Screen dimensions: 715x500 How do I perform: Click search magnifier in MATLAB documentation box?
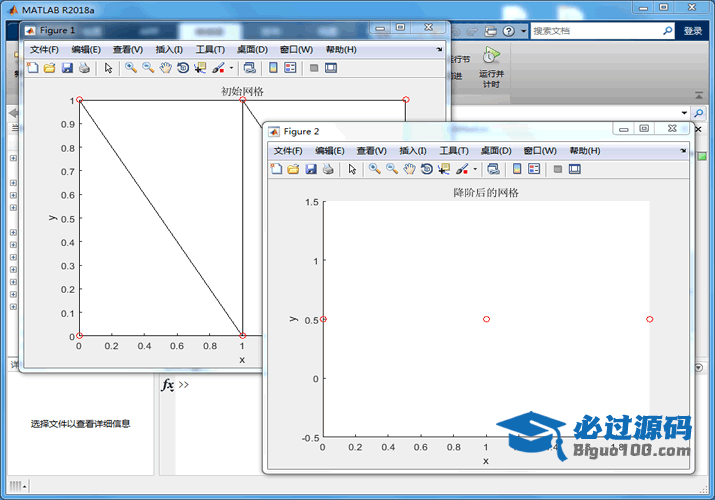click(x=668, y=31)
